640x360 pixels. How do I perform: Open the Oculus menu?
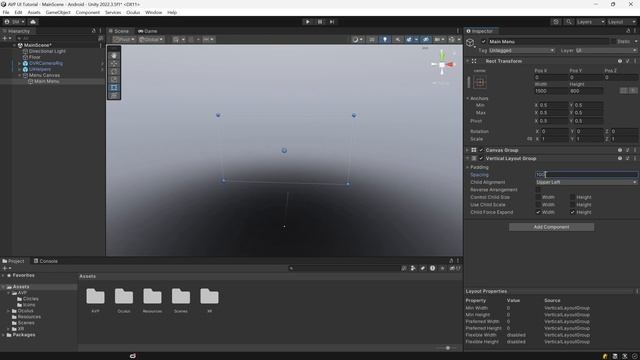click(133, 13)
